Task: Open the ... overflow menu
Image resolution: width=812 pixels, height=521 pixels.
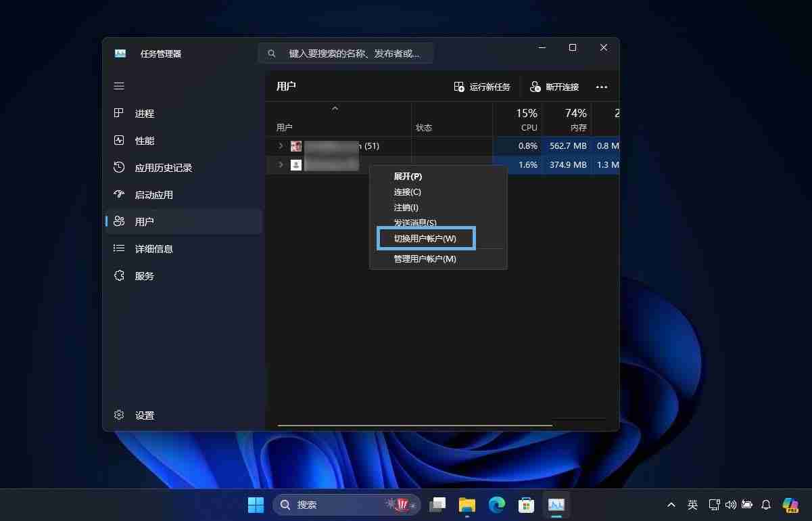Action: (601, 87)
